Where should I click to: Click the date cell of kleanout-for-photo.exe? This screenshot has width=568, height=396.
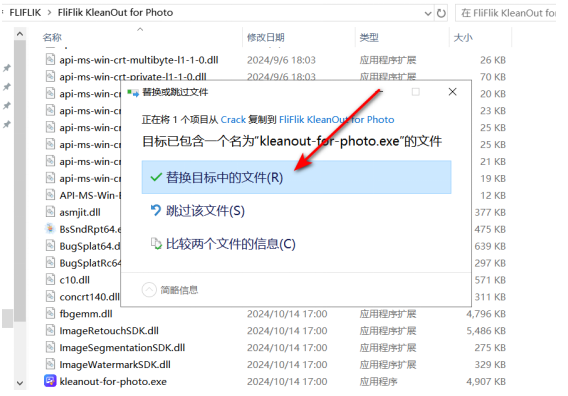point(287,382)
